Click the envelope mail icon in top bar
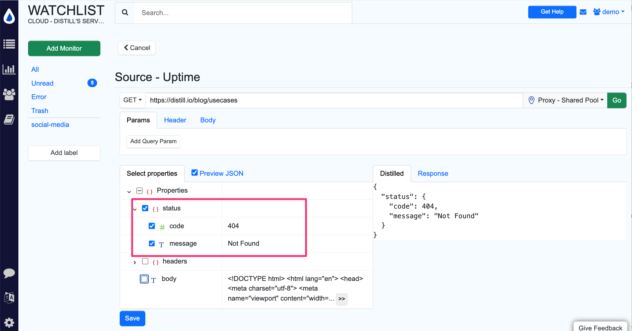The image size is (644, 331). click(583, 12)
